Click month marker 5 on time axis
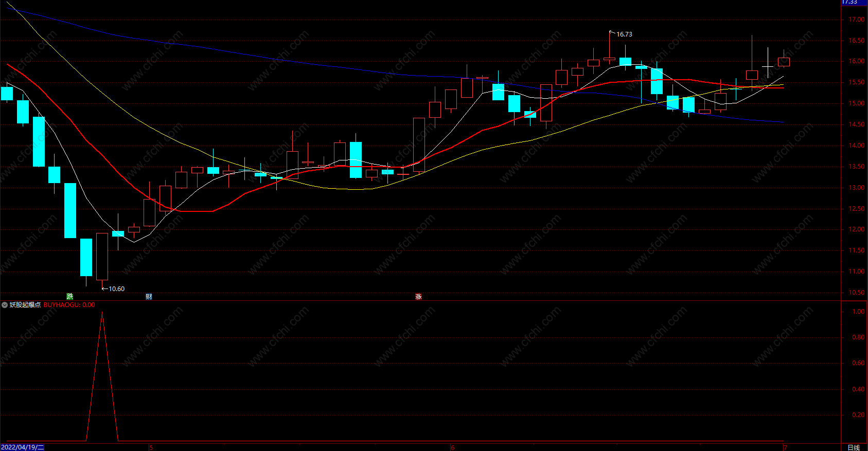The height and width of the screenshot is (451, 868). [151, 447]
